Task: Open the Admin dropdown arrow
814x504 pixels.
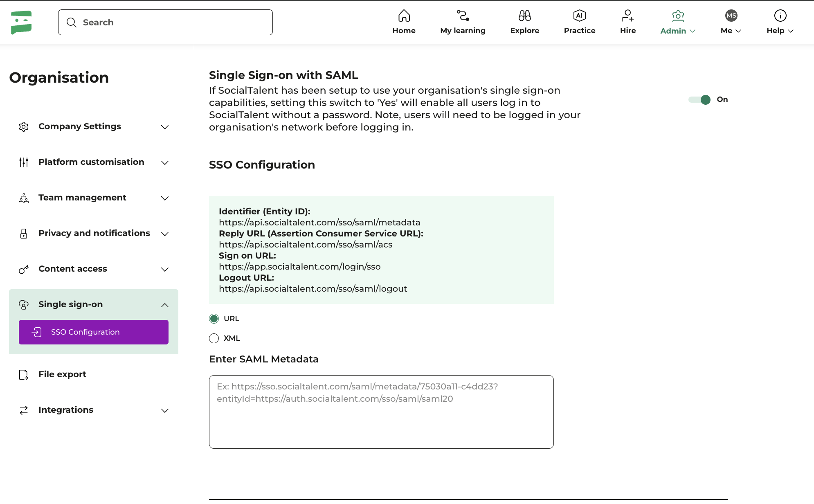Action: [693, 31]
